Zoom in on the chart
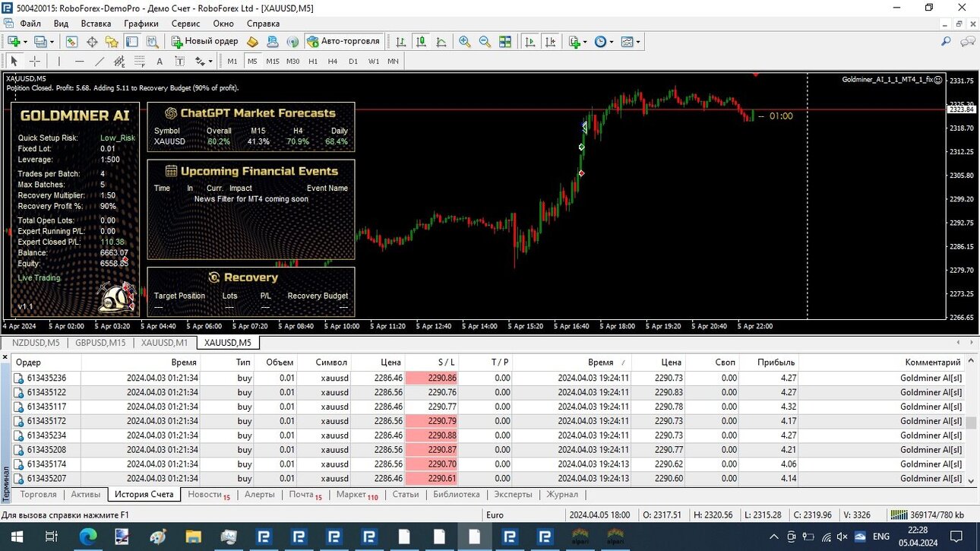Viewport: 980px width, 551px height. pos(464,42)
